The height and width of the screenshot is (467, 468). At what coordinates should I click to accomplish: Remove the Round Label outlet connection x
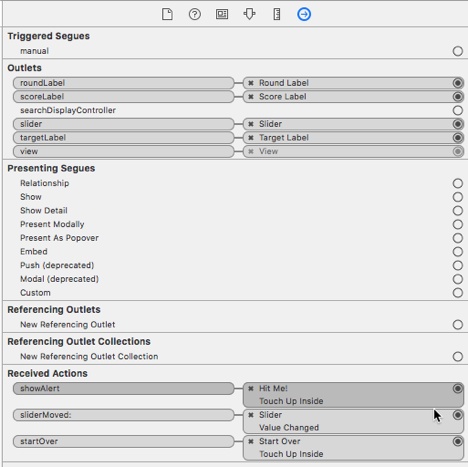click(251, 83)
